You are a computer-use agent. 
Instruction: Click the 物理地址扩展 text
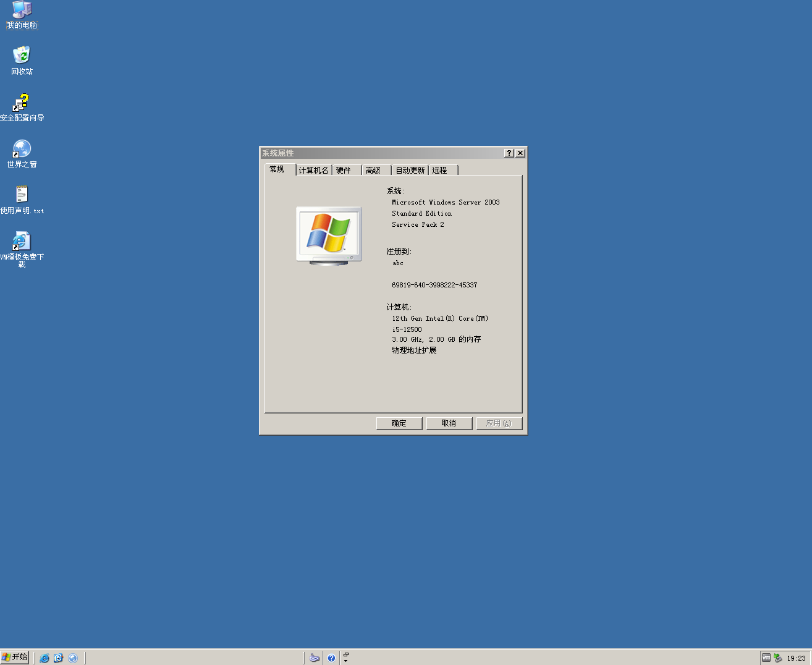(414, 350)
